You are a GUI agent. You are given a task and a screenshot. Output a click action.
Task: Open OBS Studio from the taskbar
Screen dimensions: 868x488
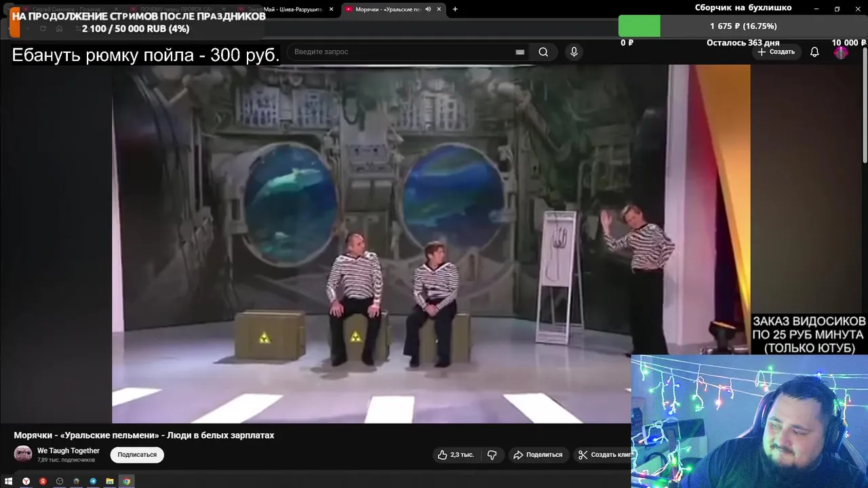click(60, 481)
